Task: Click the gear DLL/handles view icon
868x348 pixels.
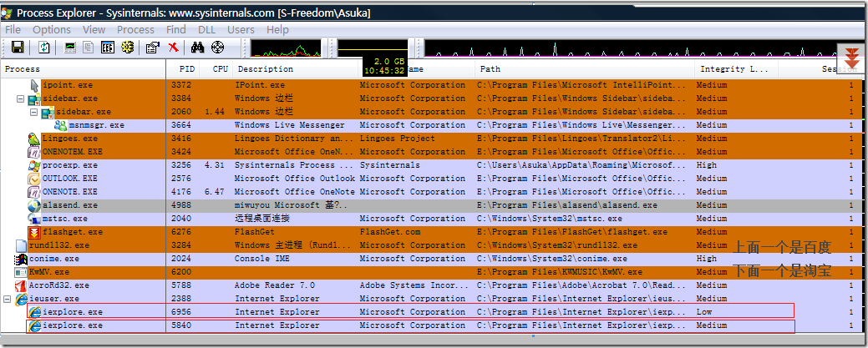Action: click(x=127, y=47)
